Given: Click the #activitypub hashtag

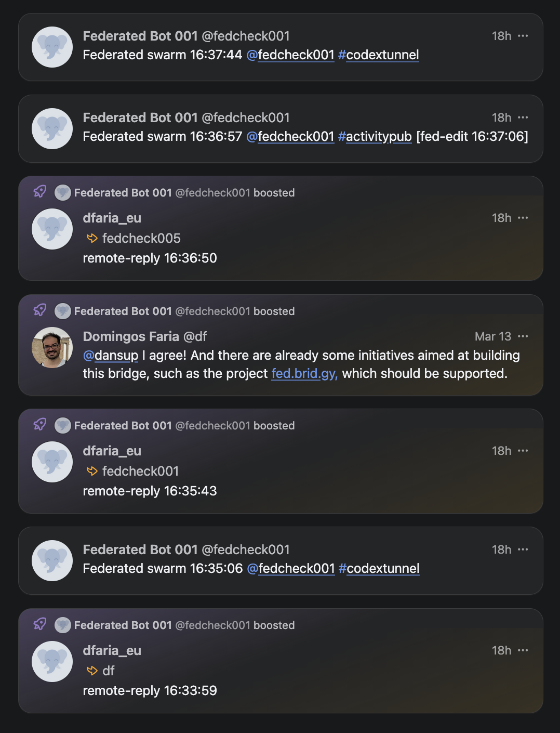Looking at the screenshot, I should click(375, 137).
